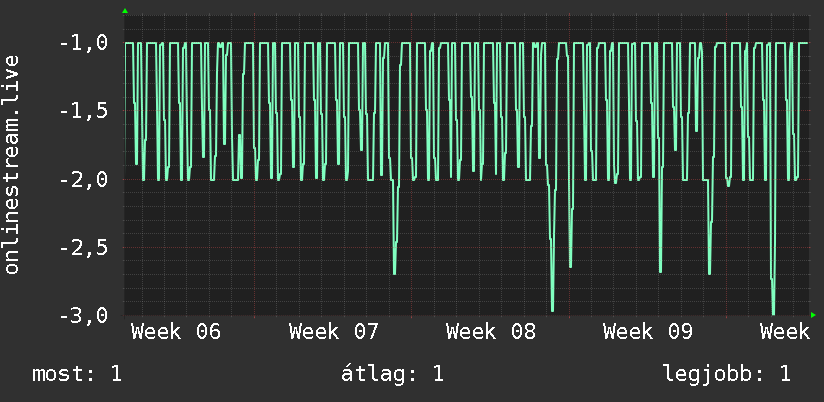The width and height of the screenshot is (824, 402).
Task: Click the "átlag: 1" statistic
Action: 393,374
